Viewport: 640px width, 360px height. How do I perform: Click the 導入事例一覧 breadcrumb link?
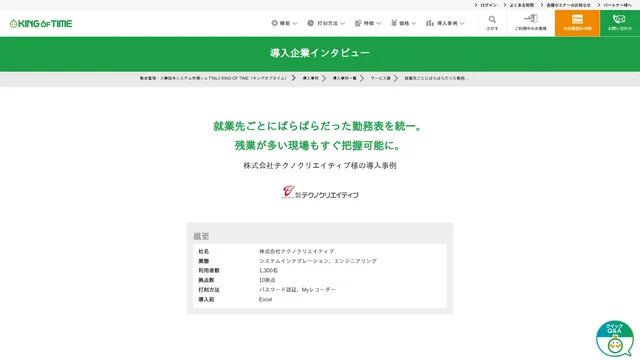[x=344, y=78]
